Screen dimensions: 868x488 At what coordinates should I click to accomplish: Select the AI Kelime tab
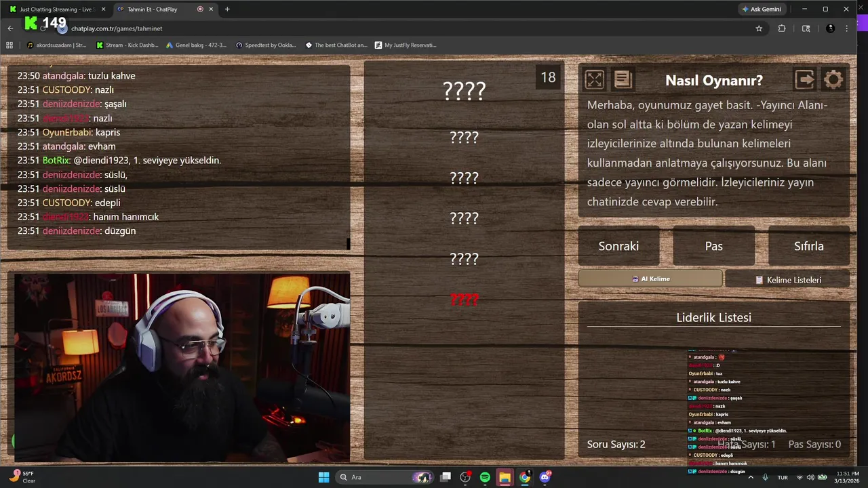pos(650,279)
